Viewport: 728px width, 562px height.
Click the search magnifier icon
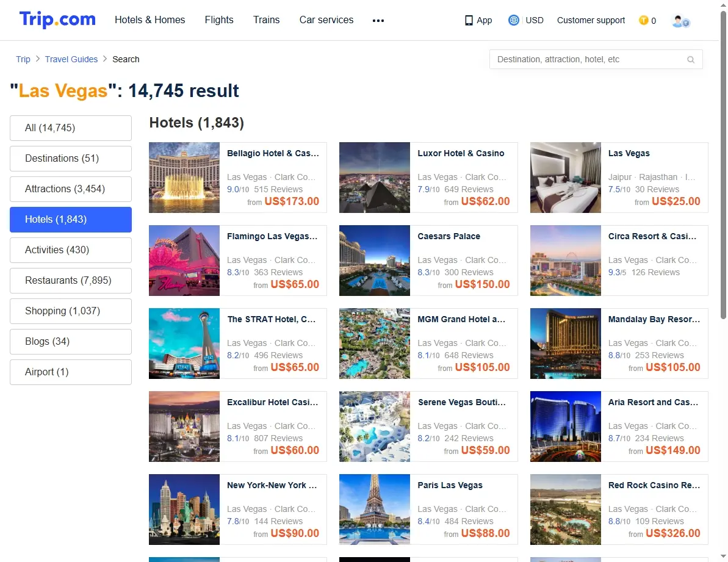click(691, 59)
